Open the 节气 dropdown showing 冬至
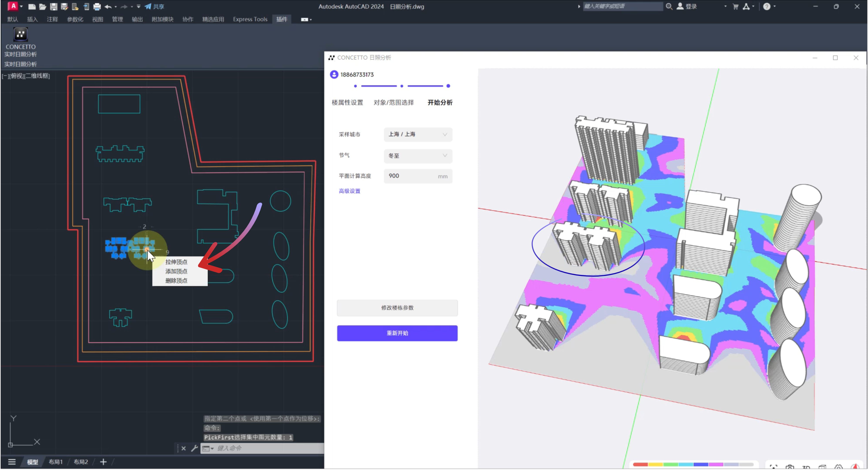The height and width of the screenshot is (470, 868). [x=418, y=156]
